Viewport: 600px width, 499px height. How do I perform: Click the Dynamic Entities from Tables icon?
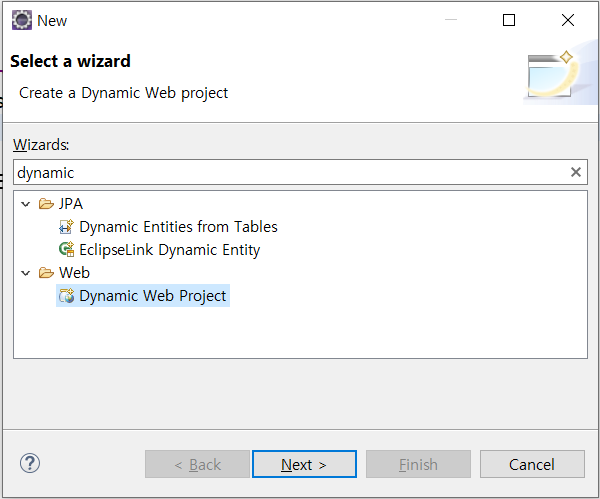(66, 227)
